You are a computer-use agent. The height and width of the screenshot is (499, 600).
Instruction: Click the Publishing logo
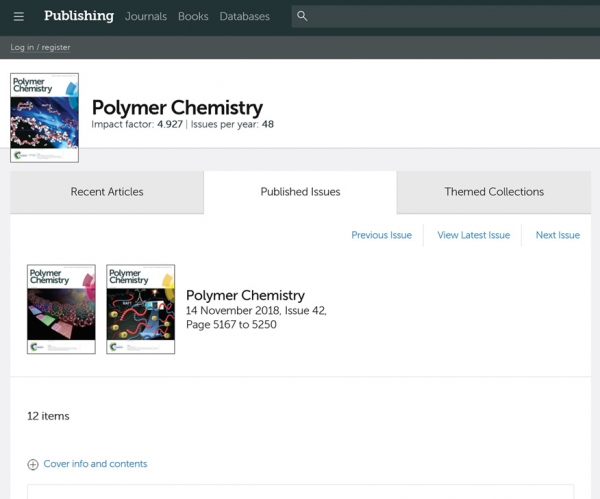click(x=79, y=16)
